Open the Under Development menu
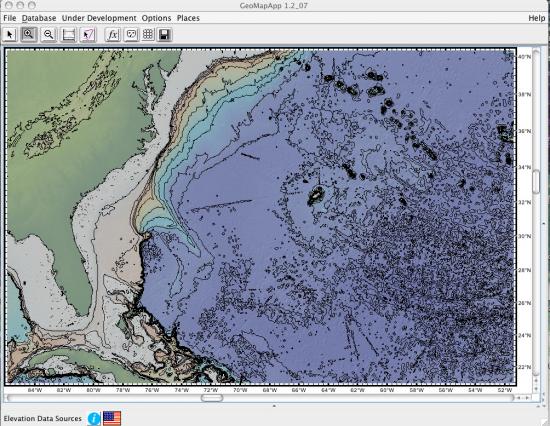 pos(99,18)
